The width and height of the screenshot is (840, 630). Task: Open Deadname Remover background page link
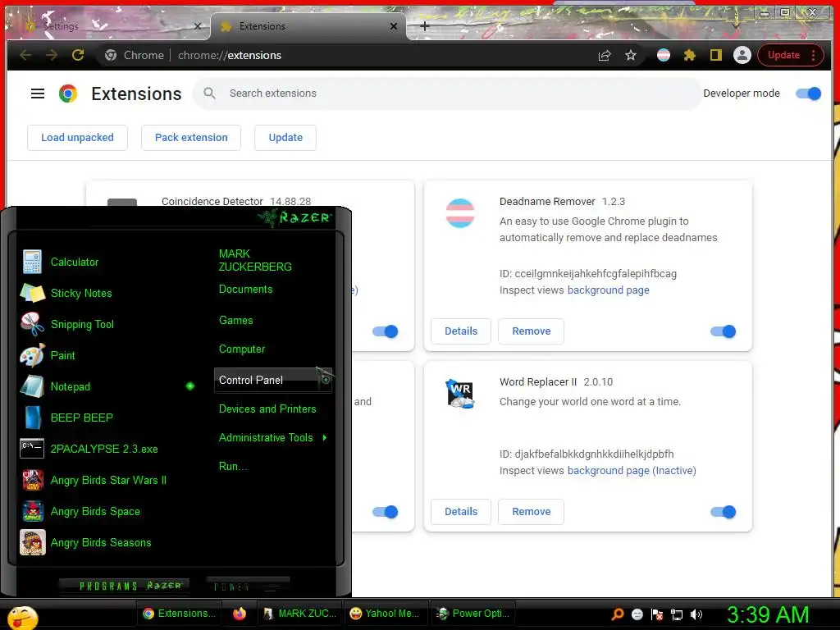pyautogui.click(x=608, y=290)
